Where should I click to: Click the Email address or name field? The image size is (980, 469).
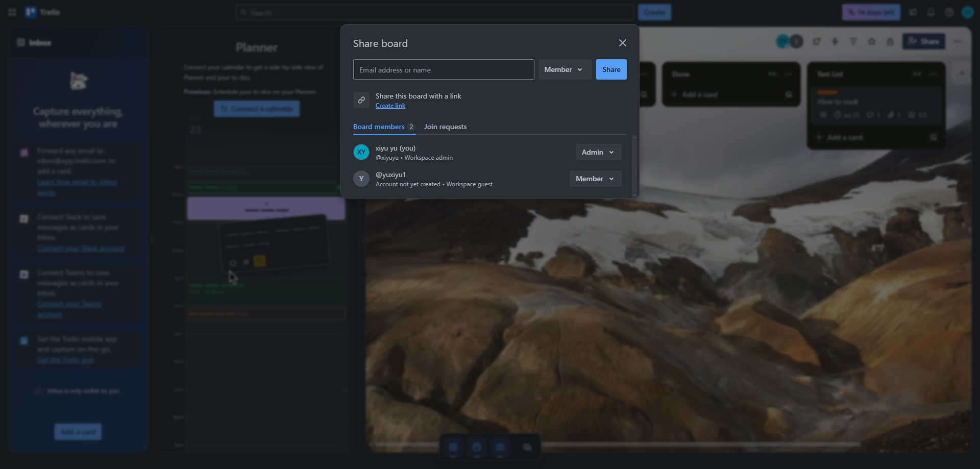click(x=444, y=69)
